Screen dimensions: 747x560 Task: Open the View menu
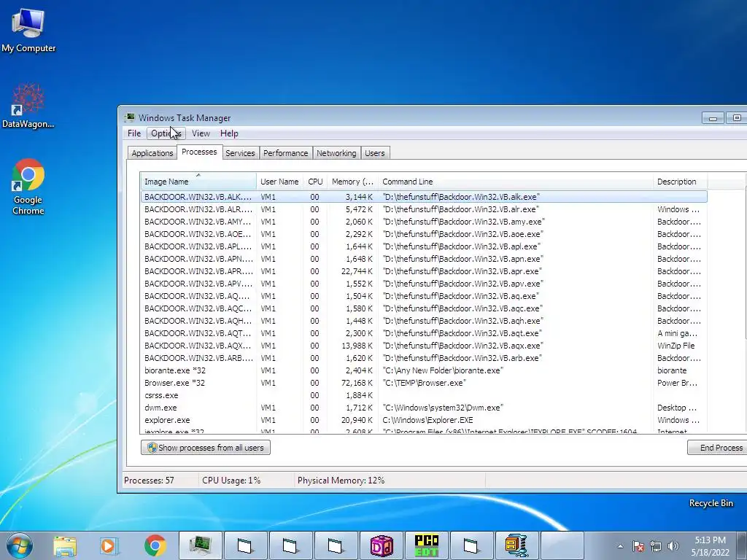click(x=201, y=133)
